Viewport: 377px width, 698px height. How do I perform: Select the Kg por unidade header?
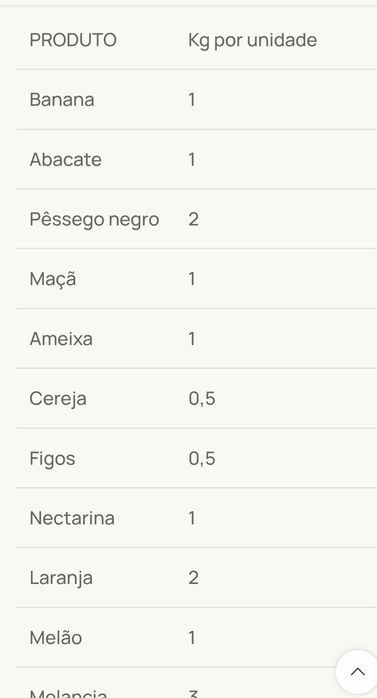pos(252,40)
